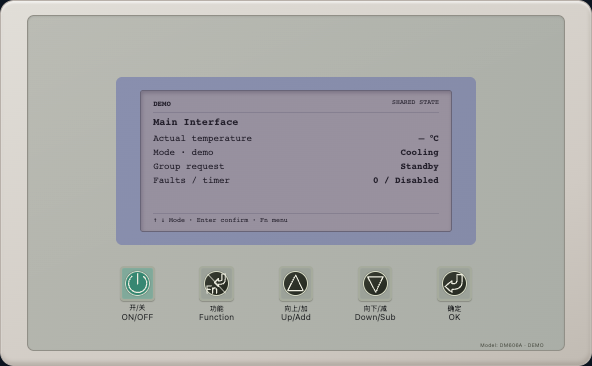
Task: Click the '°C' temperature value
Action: click(429, 138)
